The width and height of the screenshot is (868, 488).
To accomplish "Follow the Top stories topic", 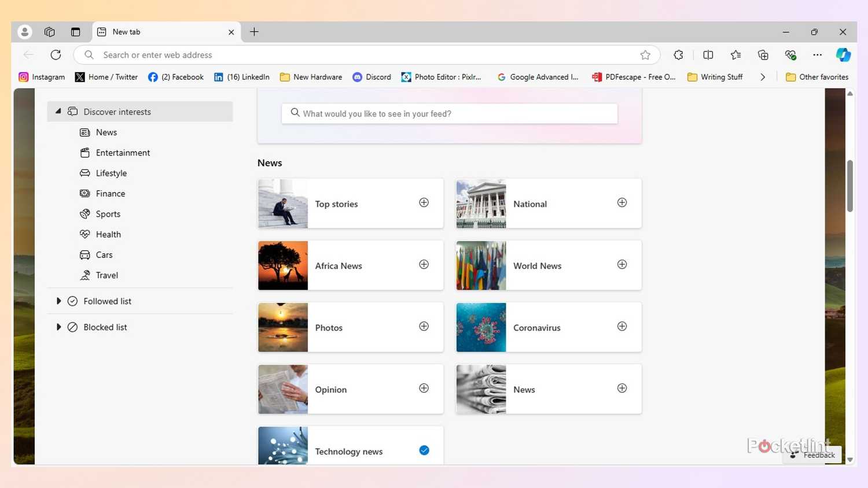I will (x=424, y=202).
